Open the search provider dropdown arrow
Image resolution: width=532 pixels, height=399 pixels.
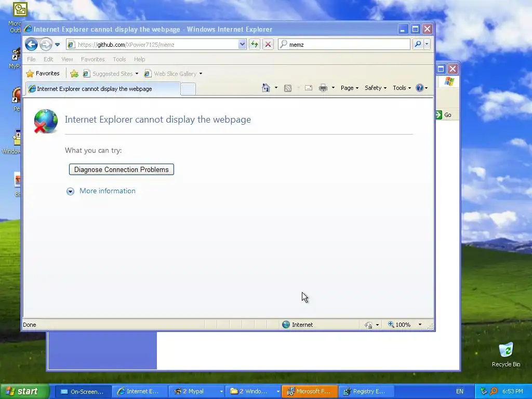[427, 44]
